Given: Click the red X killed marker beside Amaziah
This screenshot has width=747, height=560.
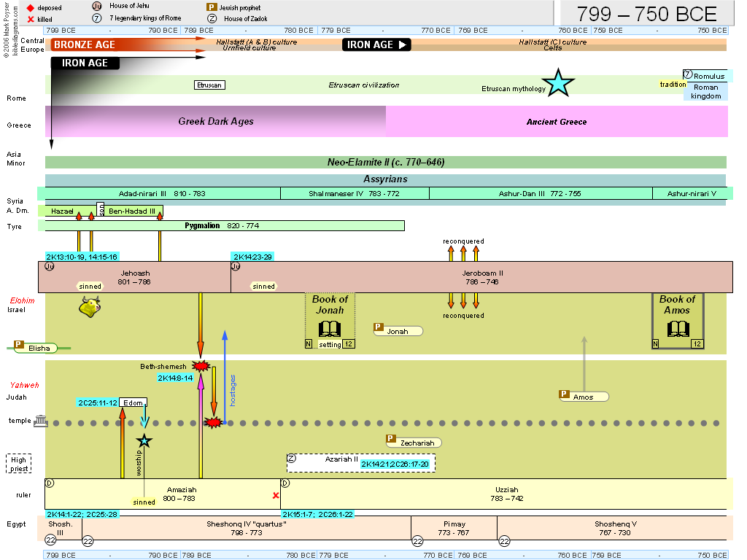Looking at the screenshot, I should click(276, 496).
